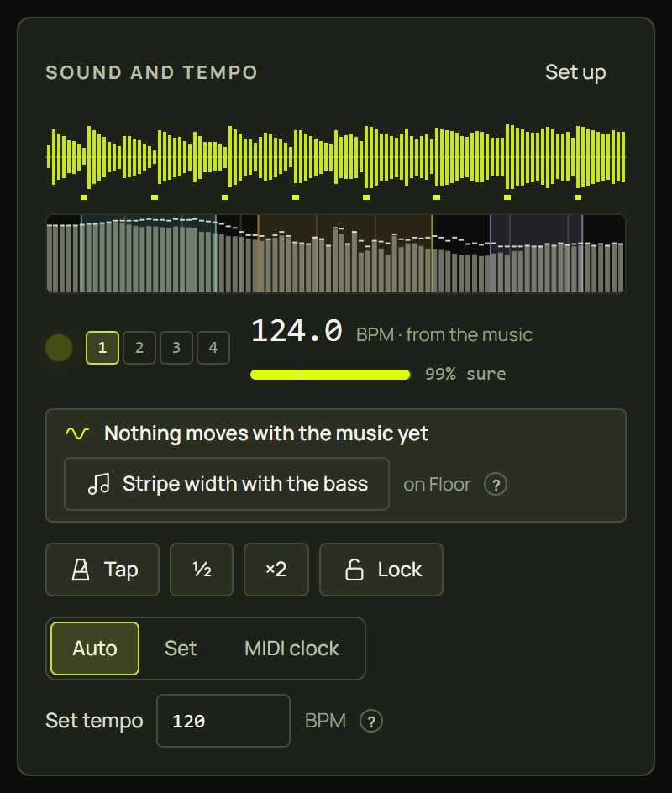672x793 pixels.
Task: Click the Set tempo input field
Action: point(223,721)
